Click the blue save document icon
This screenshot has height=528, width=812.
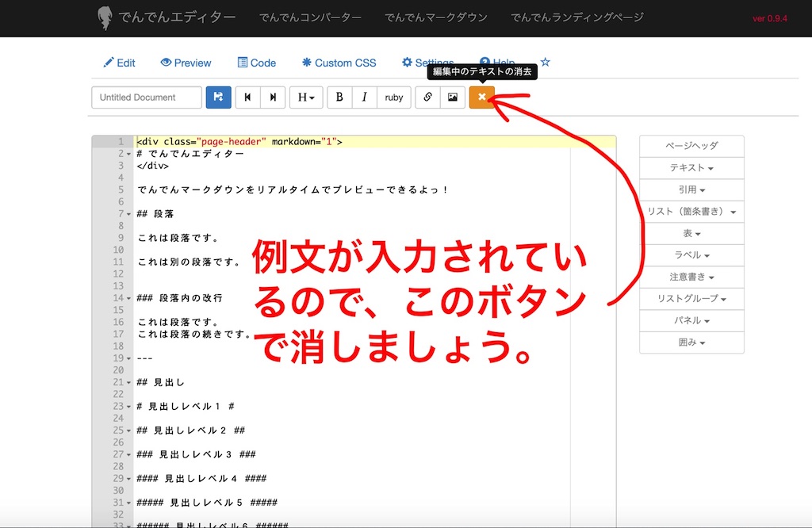pyautogui.click(x=218, y=98)
